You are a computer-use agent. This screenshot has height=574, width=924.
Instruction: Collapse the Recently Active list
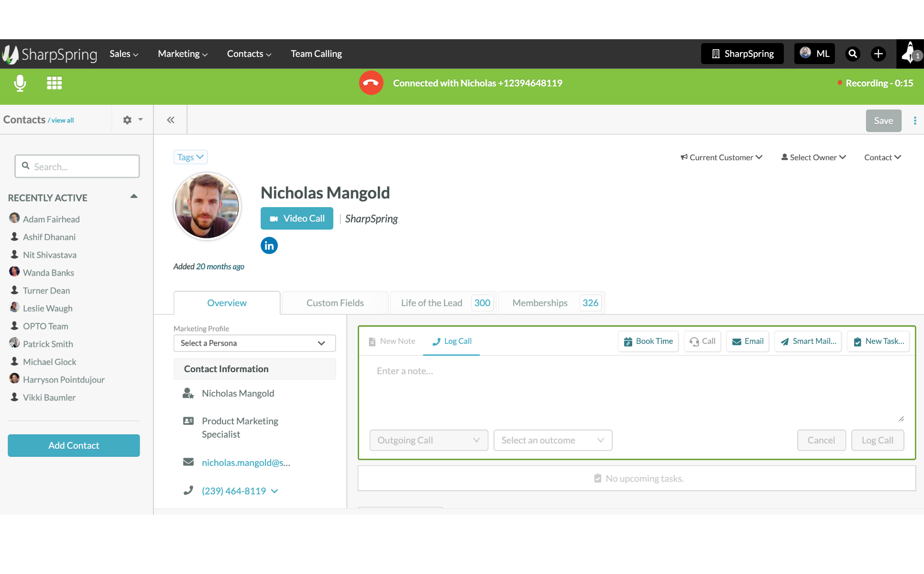coord(134,197)
